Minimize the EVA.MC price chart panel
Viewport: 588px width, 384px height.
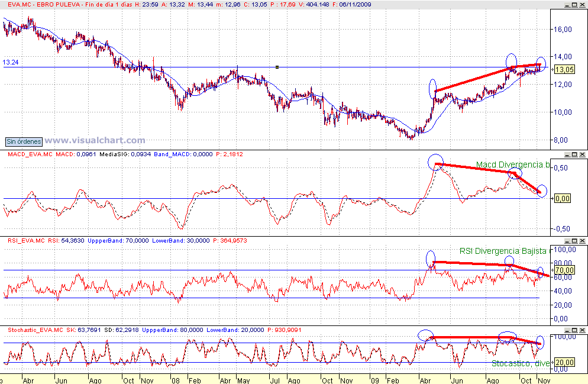coord(567,5)
